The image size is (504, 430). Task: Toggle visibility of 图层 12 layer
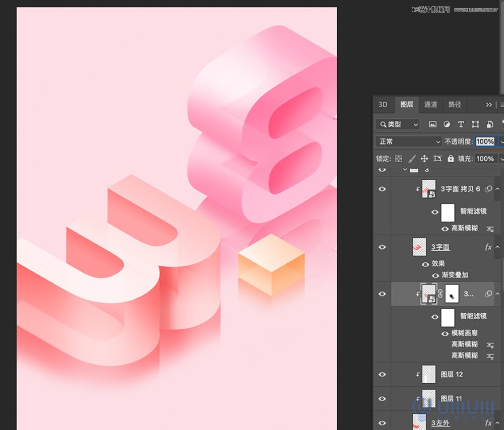click(x=382, y=374)
